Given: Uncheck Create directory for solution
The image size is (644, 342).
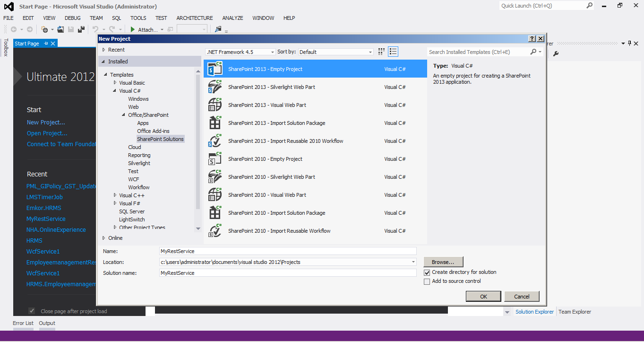Looking at the screenshot, I should [x=427, y=272].
